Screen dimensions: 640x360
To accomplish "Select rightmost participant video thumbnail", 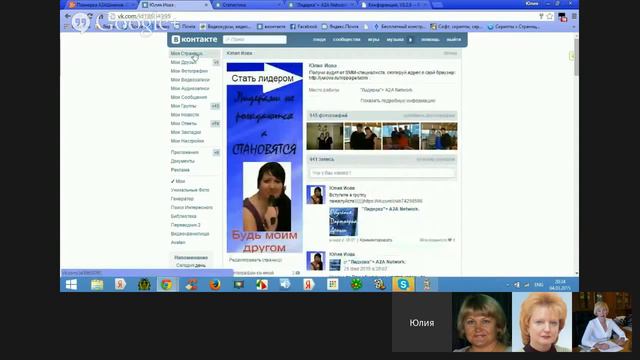I will point(602,322).
